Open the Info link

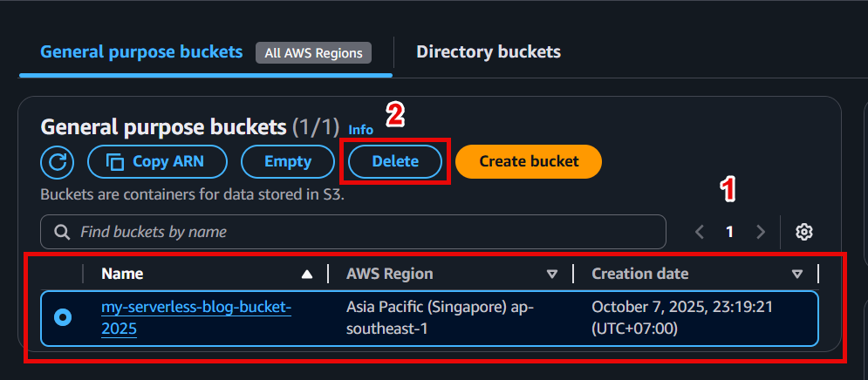(x=360, y=130)
